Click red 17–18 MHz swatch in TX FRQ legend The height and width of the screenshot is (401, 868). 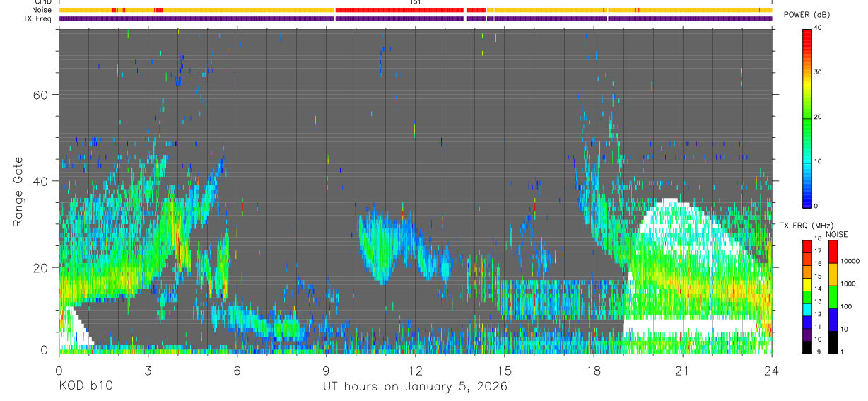(807, 246)
